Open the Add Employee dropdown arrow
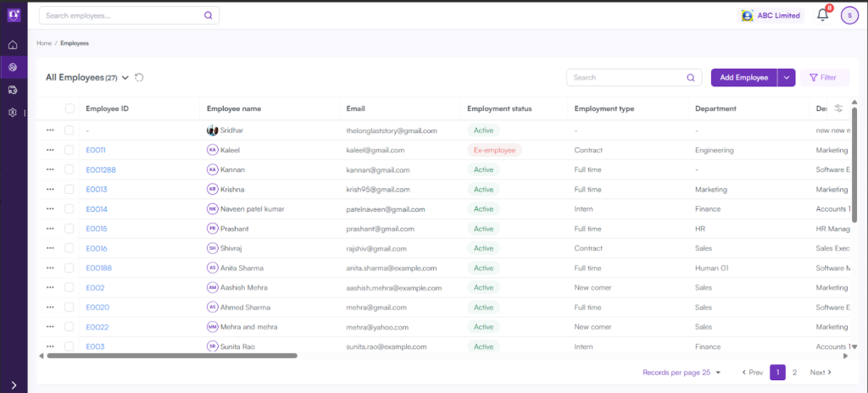This screenshot has width=868, height=393. 787,77
